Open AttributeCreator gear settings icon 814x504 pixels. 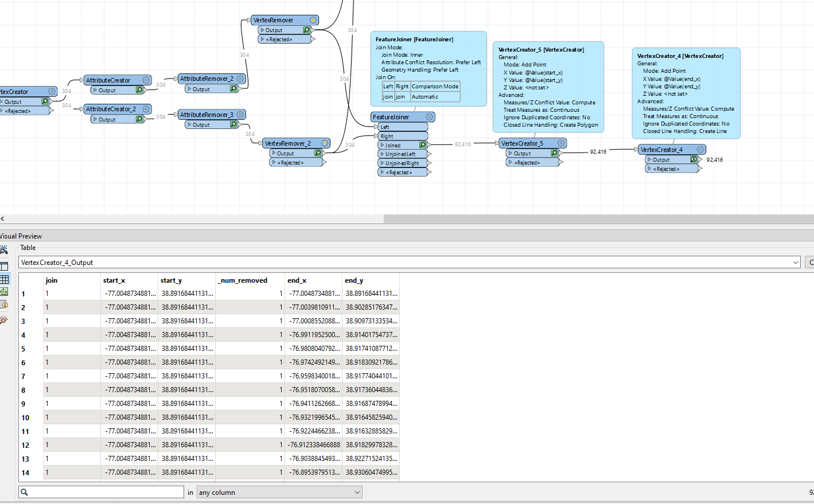pyautogui.click(x=146, y=80)
